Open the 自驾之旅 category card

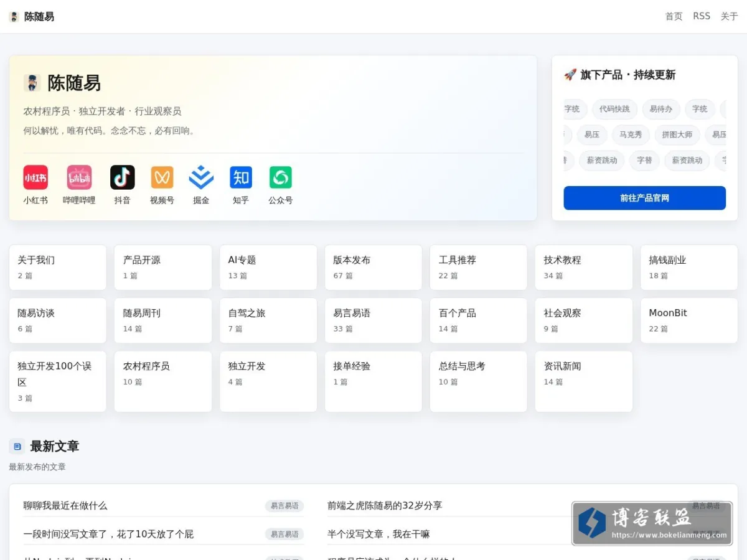(268, 320)
